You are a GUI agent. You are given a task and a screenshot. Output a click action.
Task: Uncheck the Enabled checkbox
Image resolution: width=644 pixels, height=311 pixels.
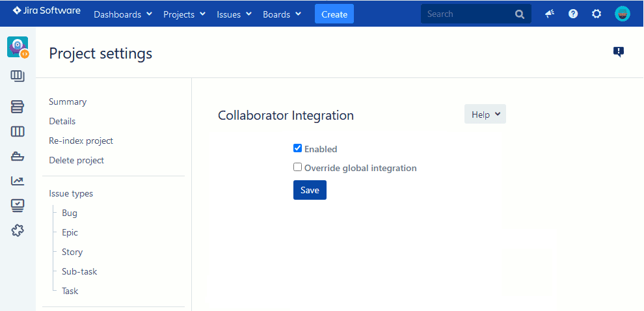298,148
